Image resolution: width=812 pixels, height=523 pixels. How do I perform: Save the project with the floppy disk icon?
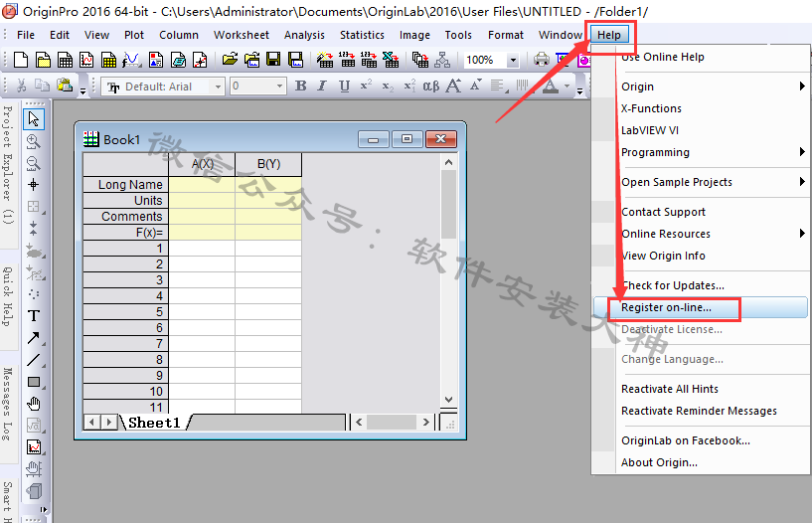(x=273, y=60)
